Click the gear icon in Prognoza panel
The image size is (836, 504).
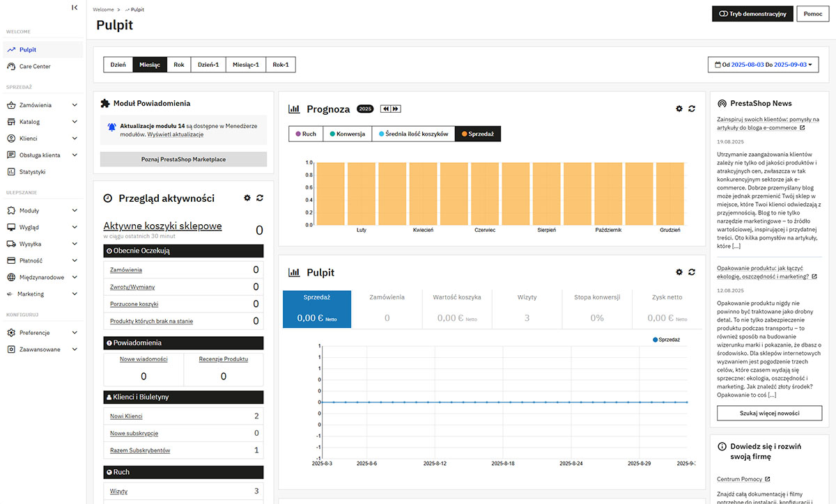click(679, 109)
